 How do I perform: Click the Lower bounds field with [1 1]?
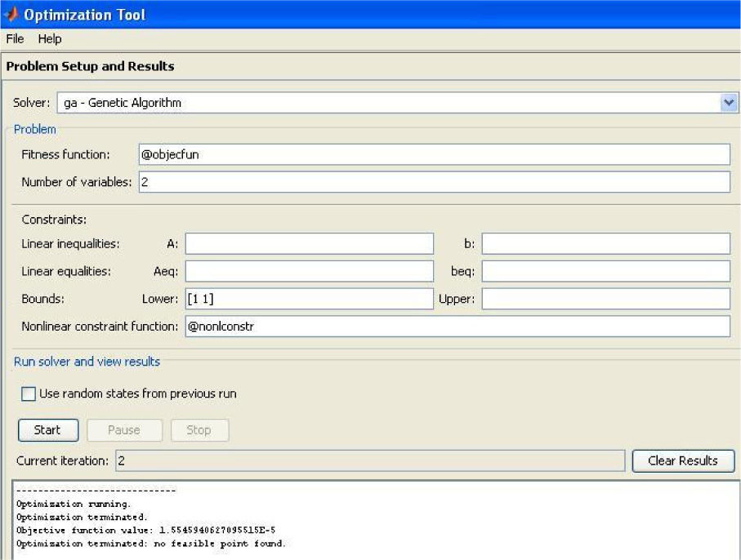point(309,299)
